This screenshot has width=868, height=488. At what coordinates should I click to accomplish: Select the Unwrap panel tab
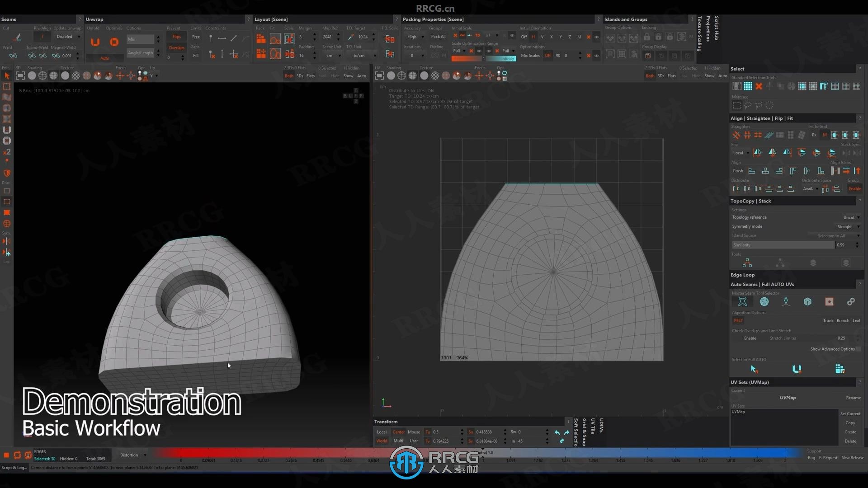coord(94,19)
